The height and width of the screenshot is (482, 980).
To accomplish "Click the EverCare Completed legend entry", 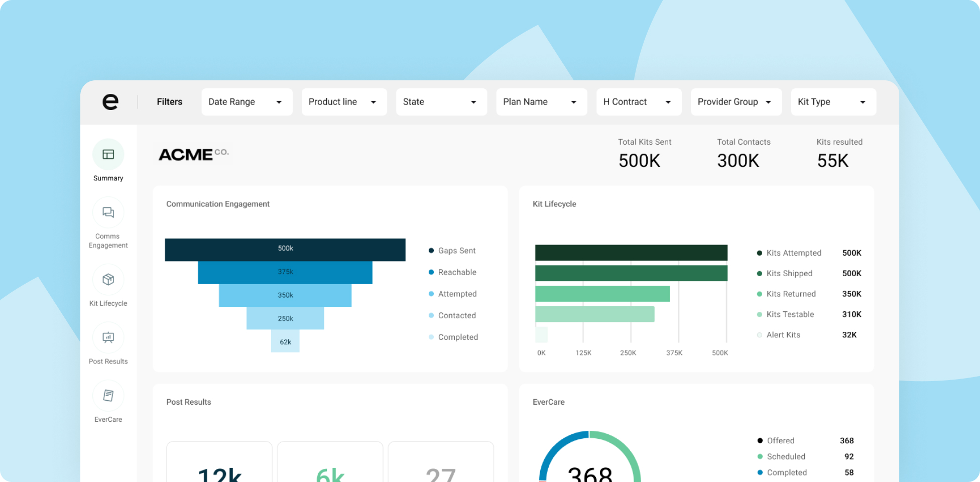I will point(782,473).
